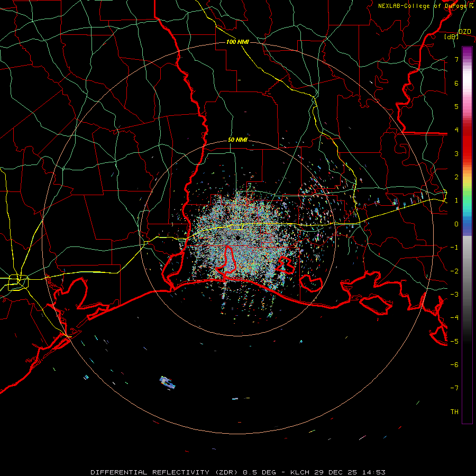Click the TH legend label
The image size is (476, 476).
[454, 412]
